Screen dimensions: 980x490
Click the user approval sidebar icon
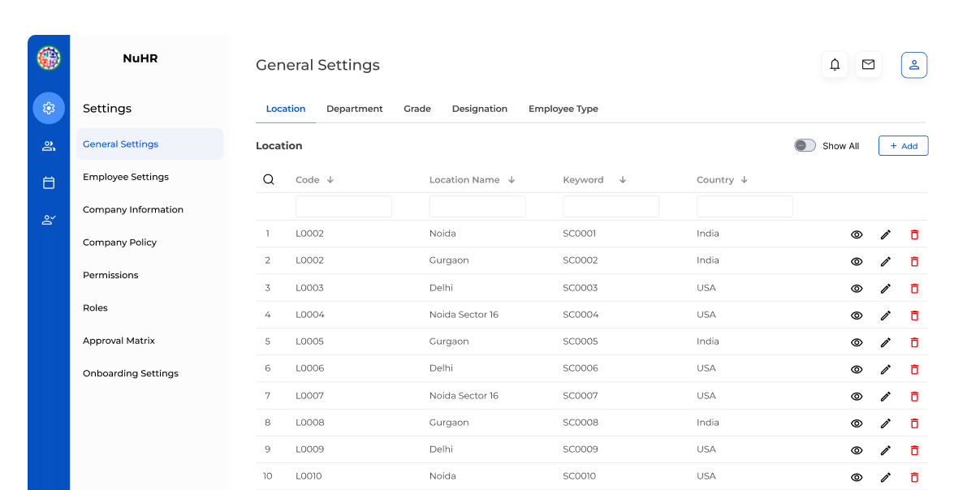(x=49, y=219)
